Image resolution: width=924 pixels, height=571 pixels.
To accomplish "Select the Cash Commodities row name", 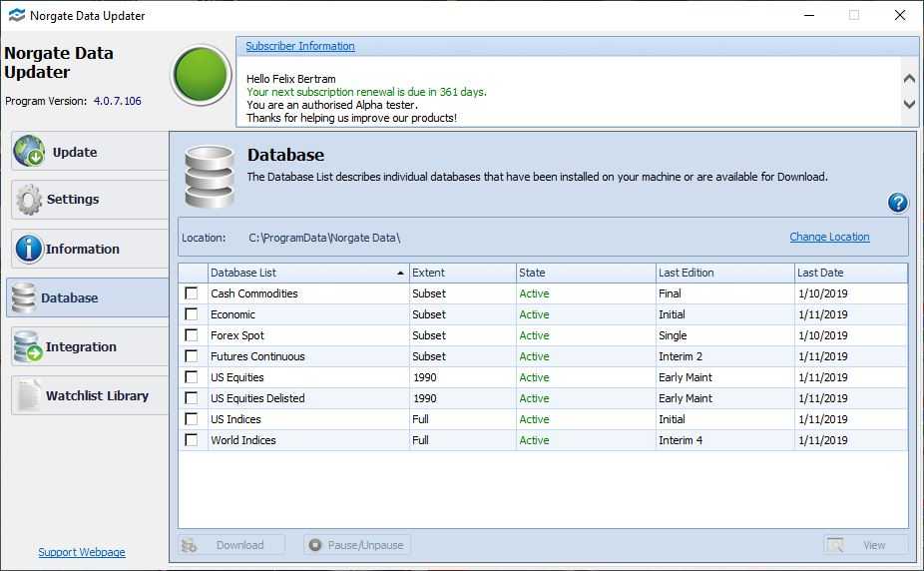I will (254, 293).
